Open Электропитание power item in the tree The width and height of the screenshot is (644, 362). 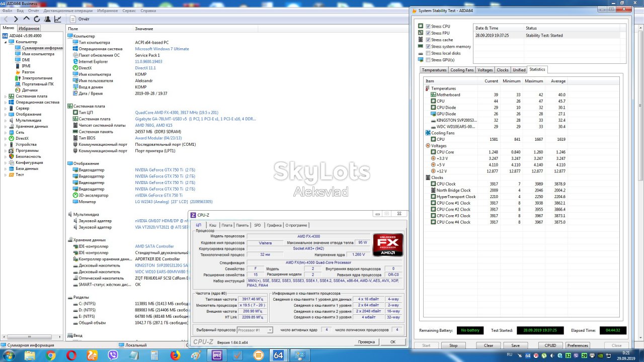point(34,78)
